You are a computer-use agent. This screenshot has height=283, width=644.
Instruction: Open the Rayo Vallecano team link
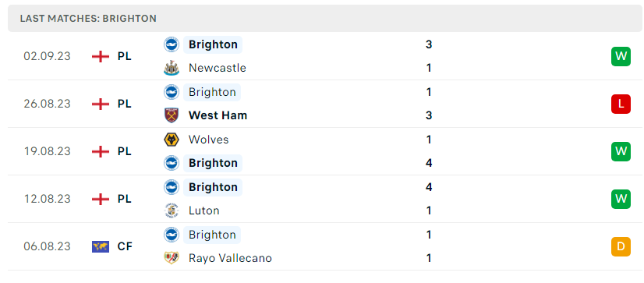(230, 258)
